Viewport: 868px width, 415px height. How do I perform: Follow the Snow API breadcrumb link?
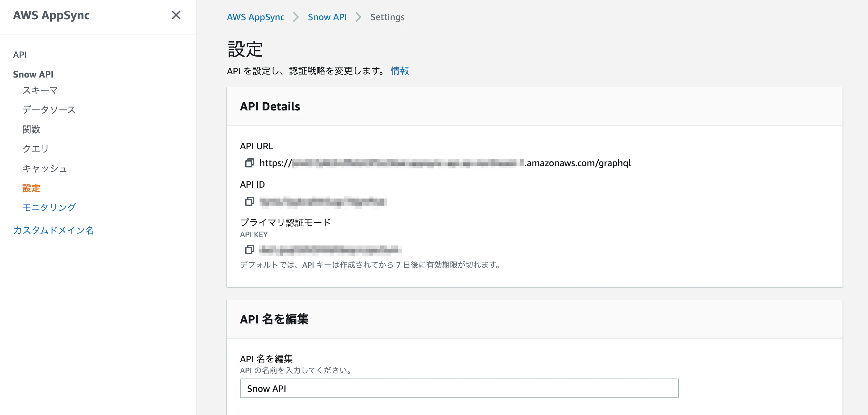pos(327,17)
